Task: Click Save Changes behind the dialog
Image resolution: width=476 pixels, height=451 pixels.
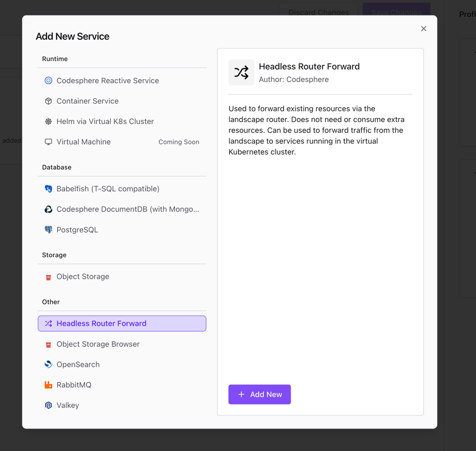Action: [396, 11]
